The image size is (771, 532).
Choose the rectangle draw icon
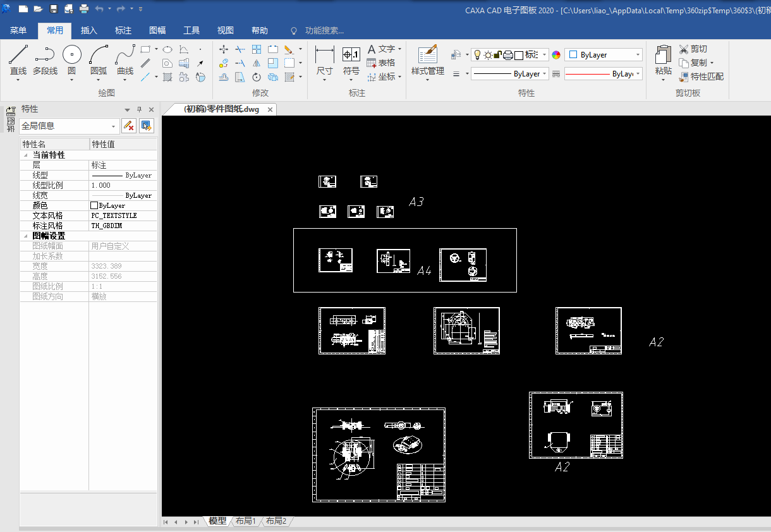[145, 49]
